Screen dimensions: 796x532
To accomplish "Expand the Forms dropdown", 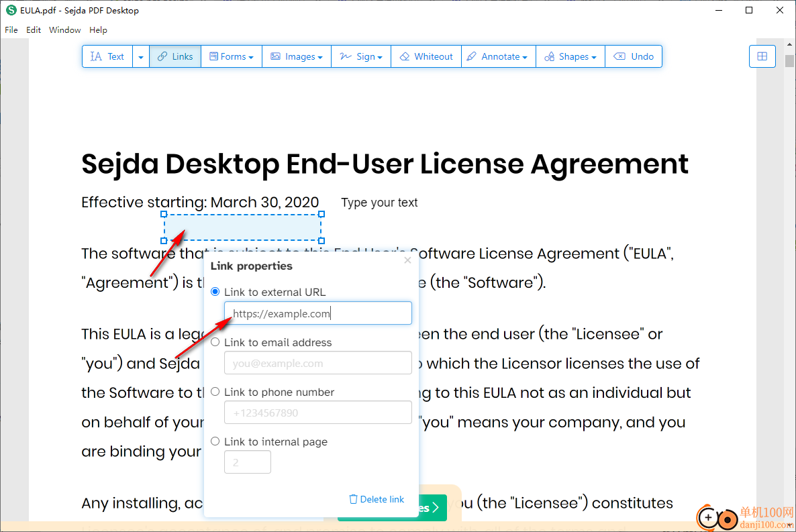I will point(232,56).
